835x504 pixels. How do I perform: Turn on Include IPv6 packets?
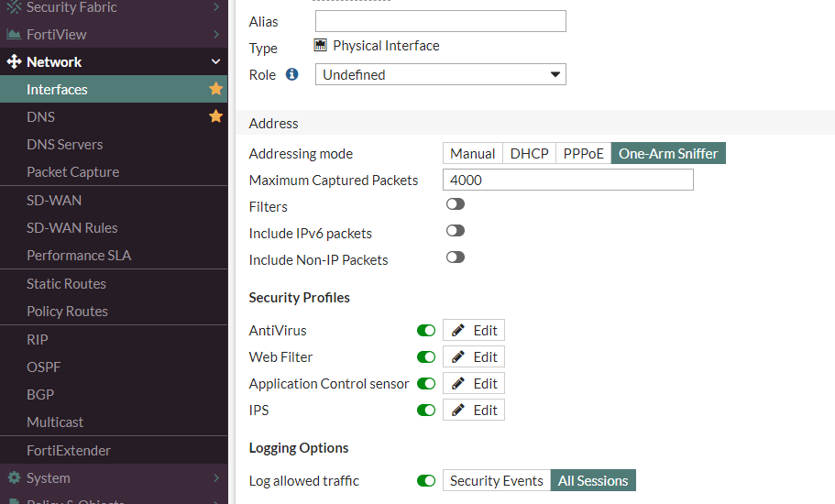click(456, 232)
